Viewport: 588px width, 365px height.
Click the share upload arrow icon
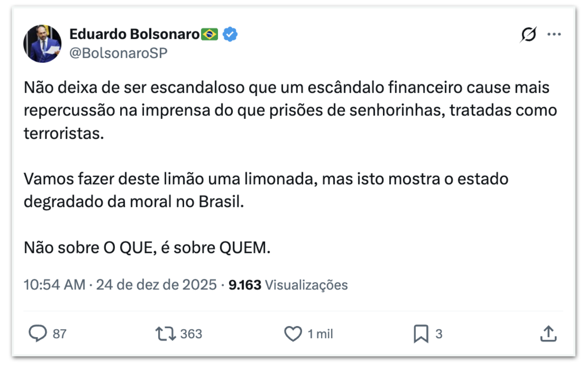click(x=548, y=334)
